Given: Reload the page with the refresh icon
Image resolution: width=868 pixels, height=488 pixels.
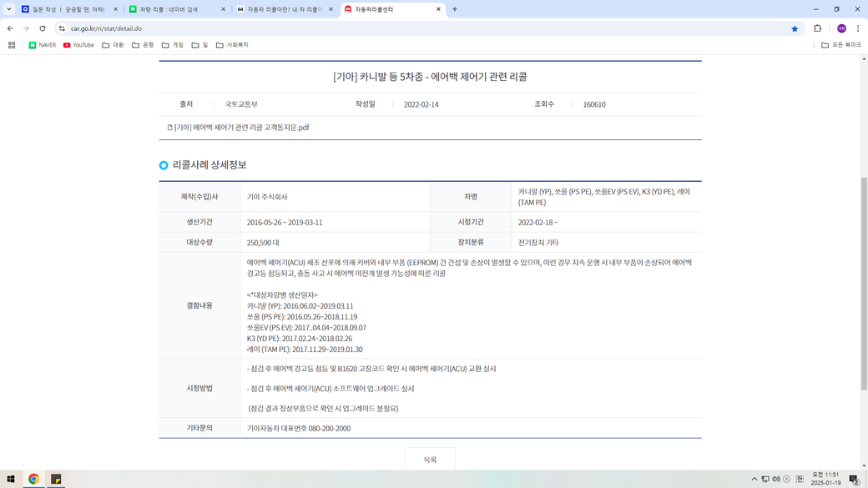Looking at the screenshot, I should 43,28.
